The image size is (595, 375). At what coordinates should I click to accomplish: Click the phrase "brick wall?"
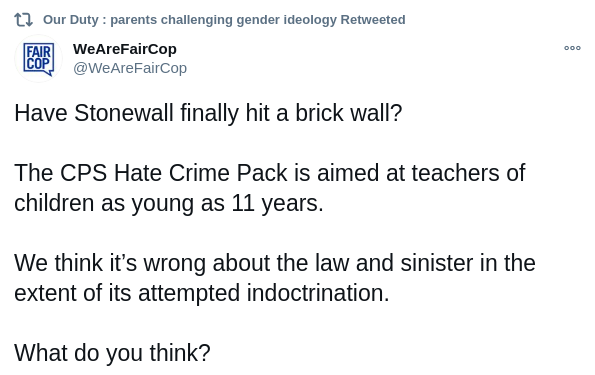pyautogui.click(x=348, y=113)
